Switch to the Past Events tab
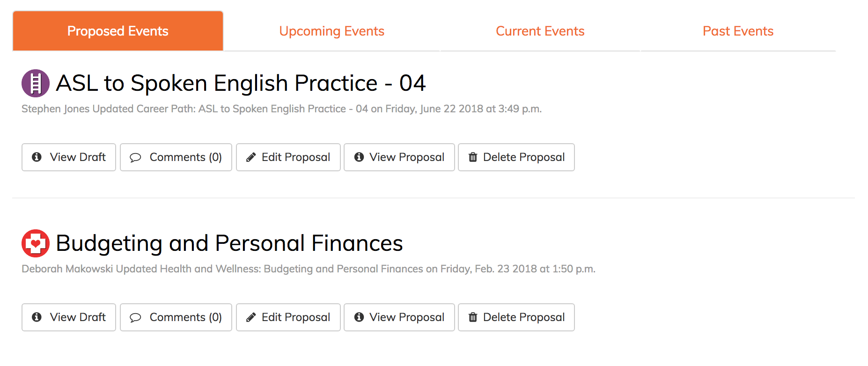Viewport: 868px width, 366px height. pos(738,31)
